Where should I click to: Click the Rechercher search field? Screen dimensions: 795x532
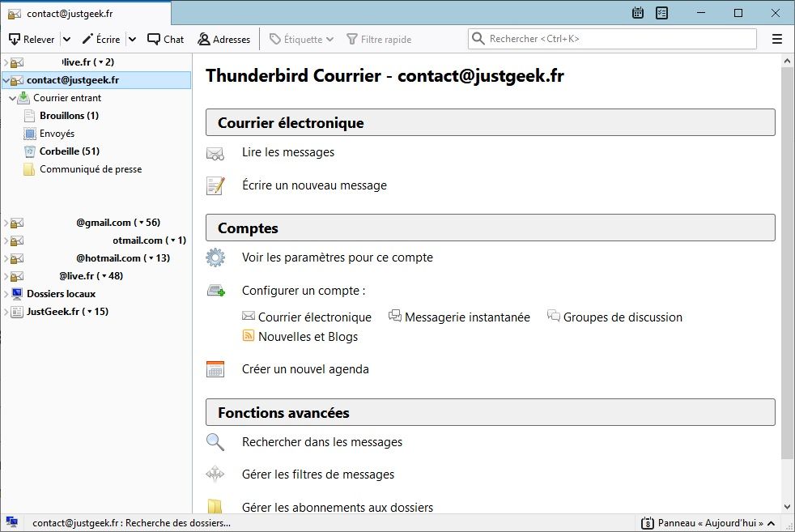pyautogui.click(x=612, y=39)
